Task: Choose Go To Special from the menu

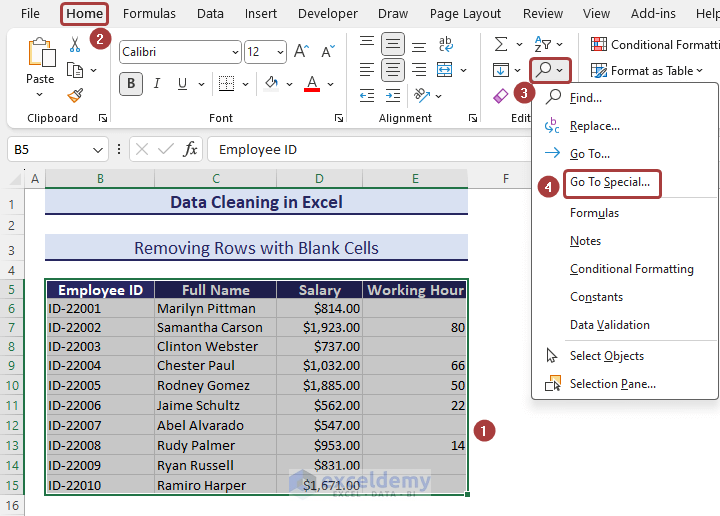Action: (610, 182)
